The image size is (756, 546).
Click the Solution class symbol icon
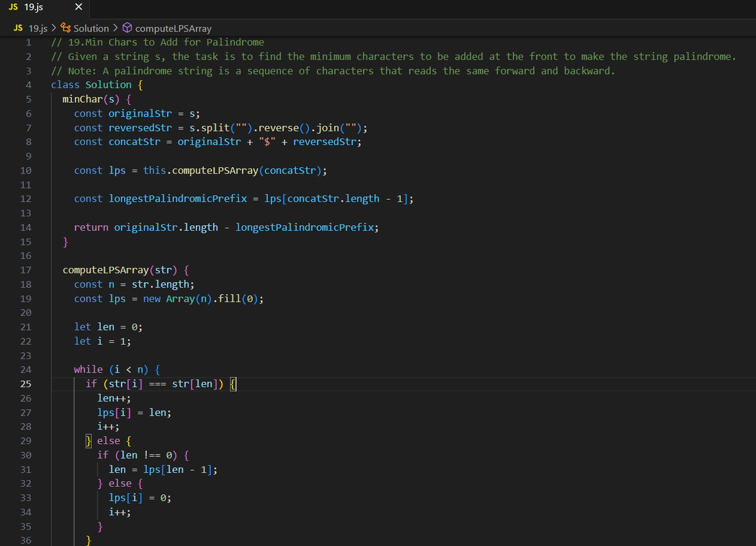(x=66, y=28)
